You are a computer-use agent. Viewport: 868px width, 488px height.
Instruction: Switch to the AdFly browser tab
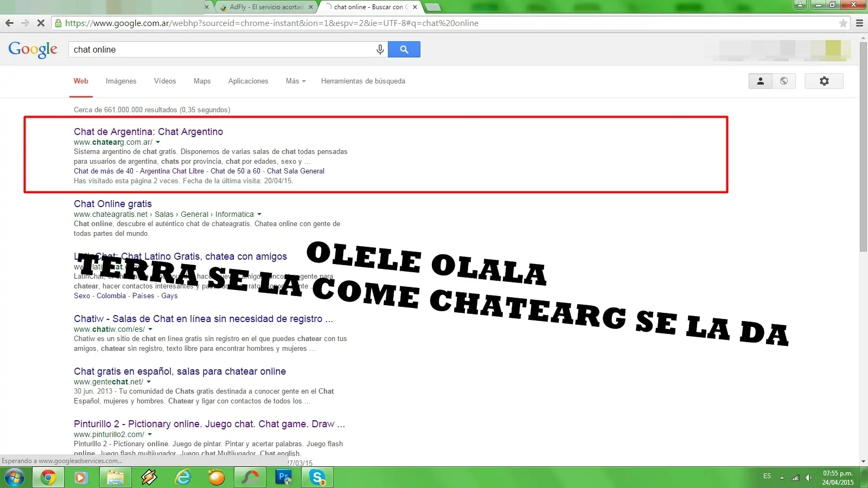[266, 7]
